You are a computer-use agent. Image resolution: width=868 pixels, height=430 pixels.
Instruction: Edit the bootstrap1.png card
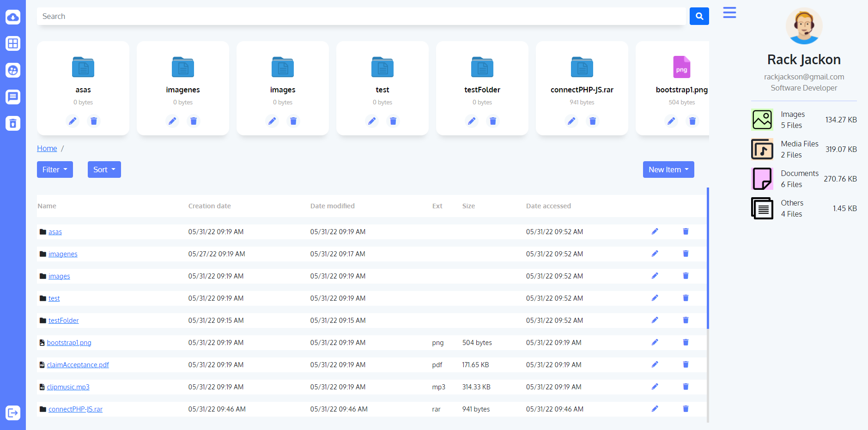[x=671, y=121]
